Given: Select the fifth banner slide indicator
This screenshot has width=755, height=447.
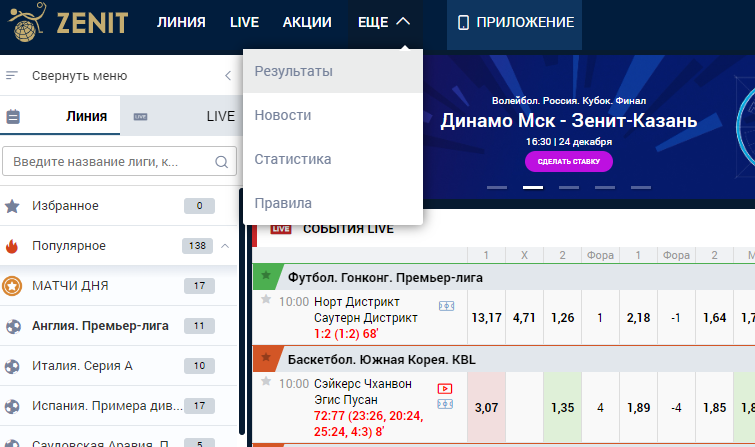Looking at the screenshot, I should [x=641, y=187].
